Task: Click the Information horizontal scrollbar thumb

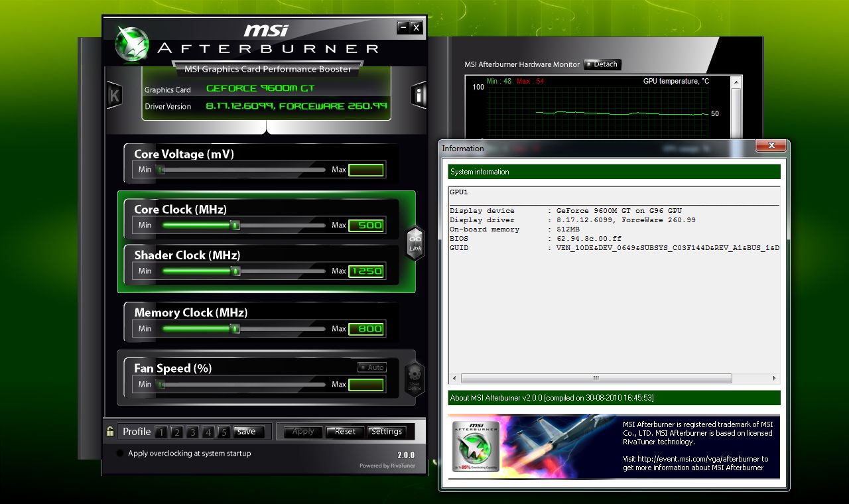Action: tap(596, 379)
